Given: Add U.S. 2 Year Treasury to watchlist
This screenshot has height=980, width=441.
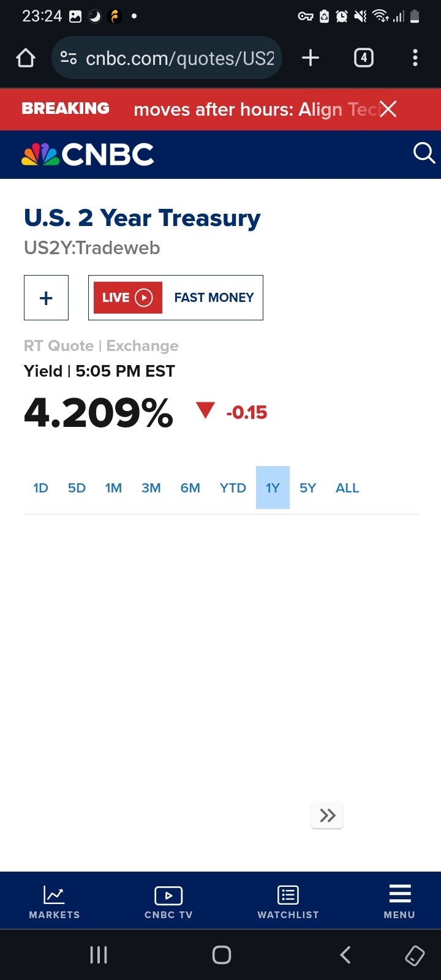Looking at the screenshot, I should tap(46, 298).
